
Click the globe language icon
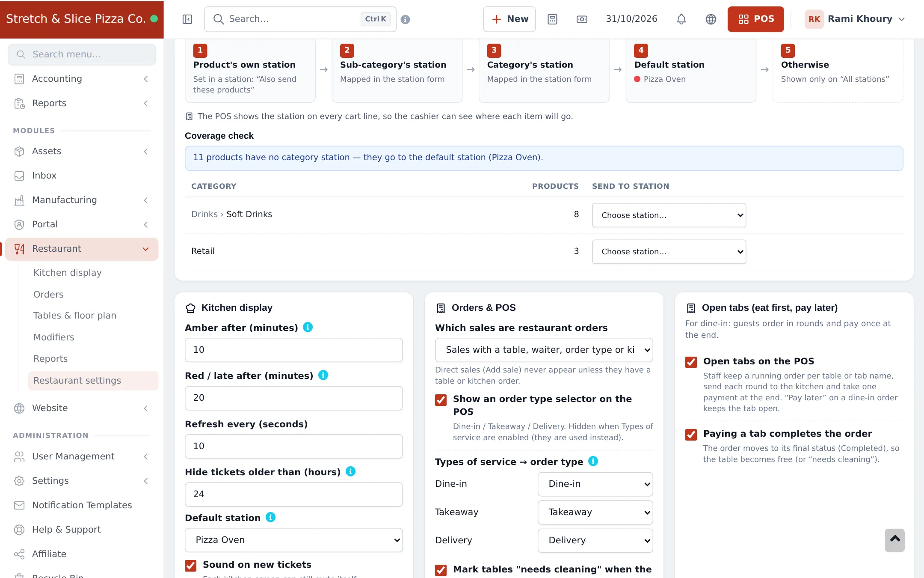point(711,19)
